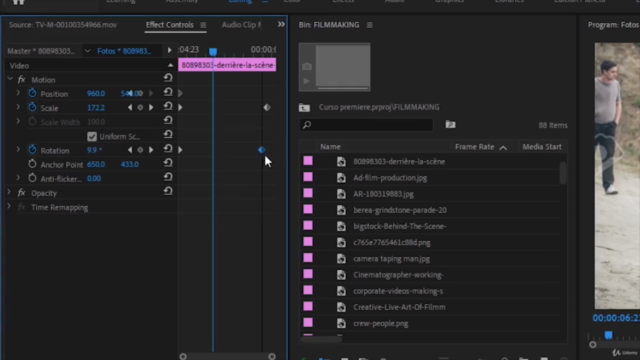640x360 pixels.
Task: Go to next Scale keyframe
Action: (x=151, y=108)
